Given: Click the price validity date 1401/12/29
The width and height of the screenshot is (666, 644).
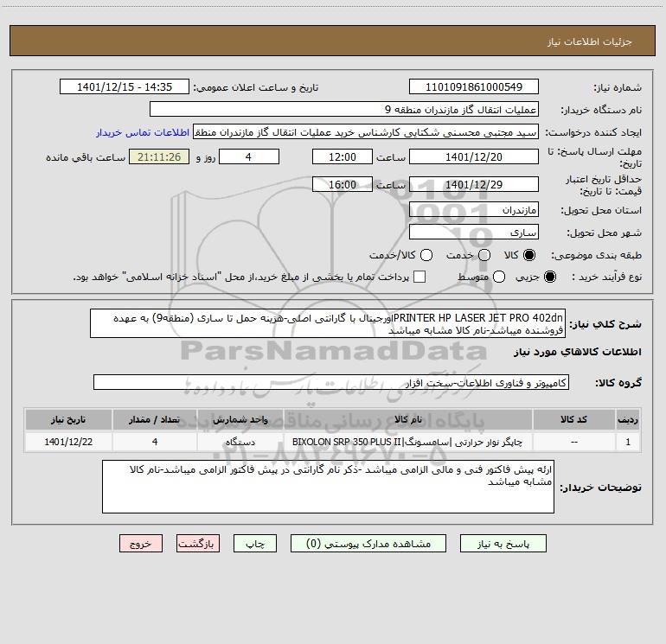Looking at the screenshot, I should point(474,184).
